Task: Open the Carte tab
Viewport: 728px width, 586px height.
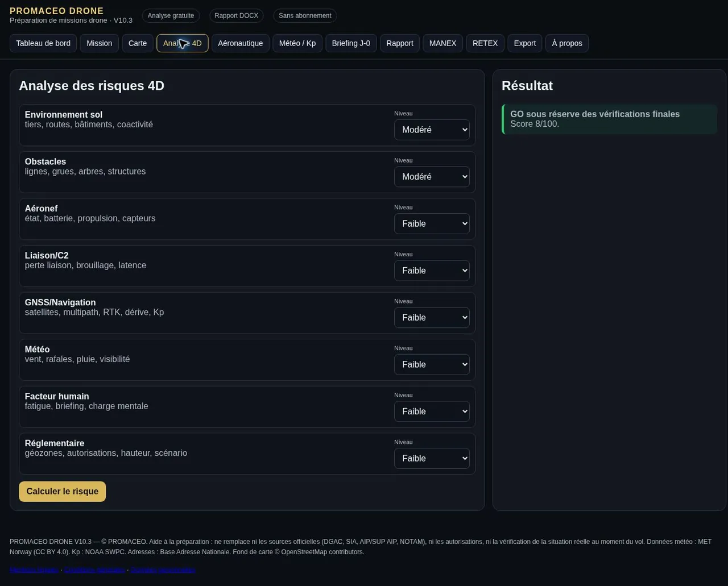Action: pos(138,43)
